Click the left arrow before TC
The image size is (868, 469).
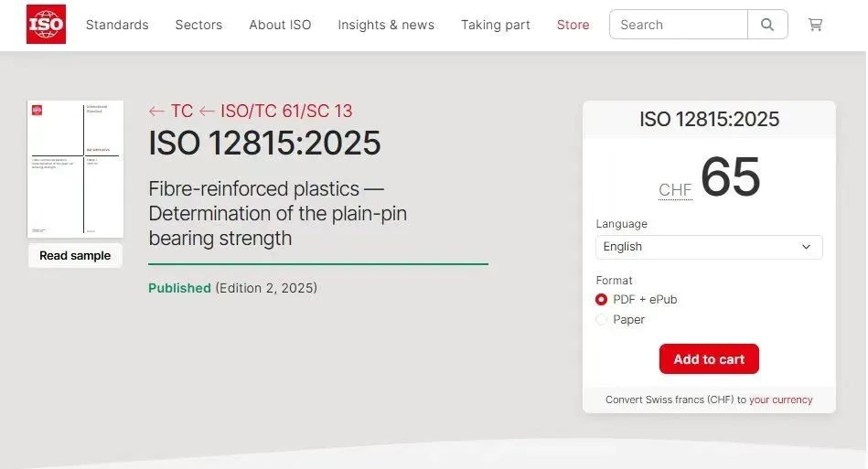(x=156, y=112)
